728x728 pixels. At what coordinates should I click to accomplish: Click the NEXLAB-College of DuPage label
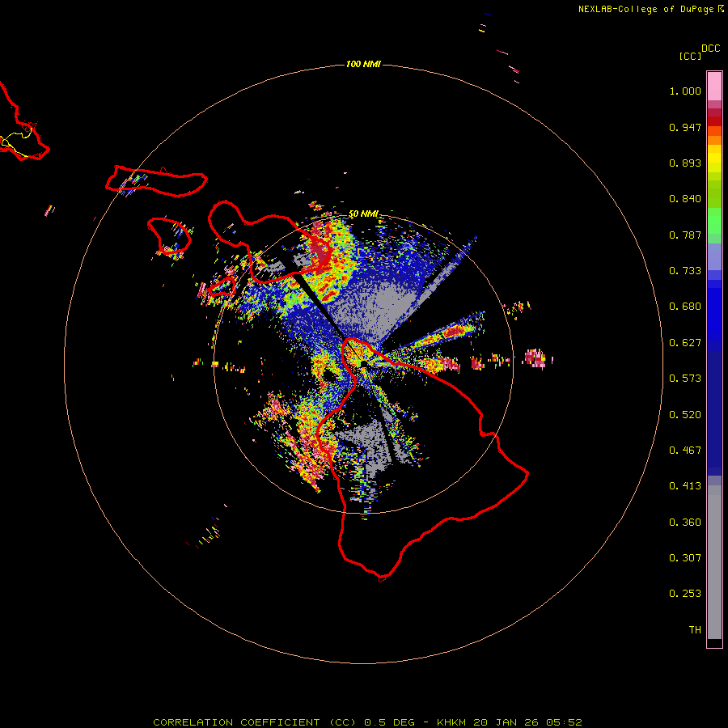tap(650, 9)
